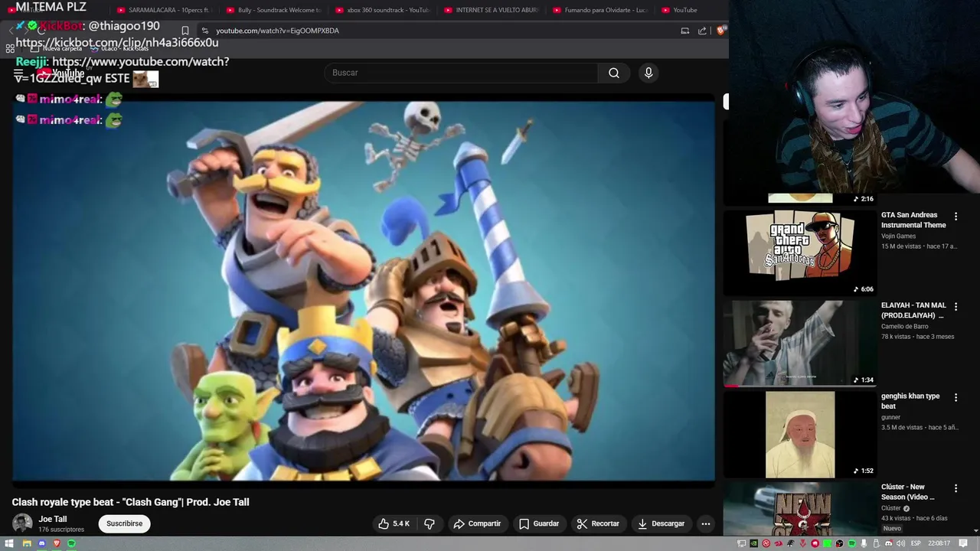Open options for genghis khan type beat
Viewport: 980px width, 551px height.
tap(955, 397)
